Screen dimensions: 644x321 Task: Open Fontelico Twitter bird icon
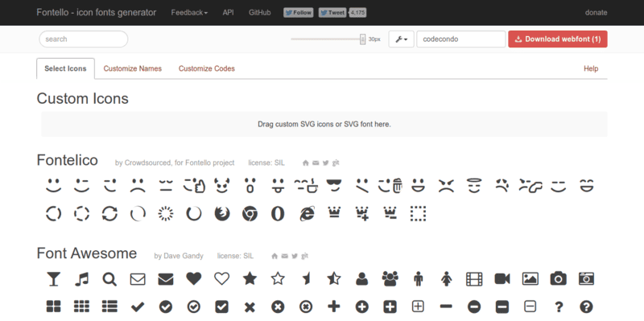tap(326, 163)
